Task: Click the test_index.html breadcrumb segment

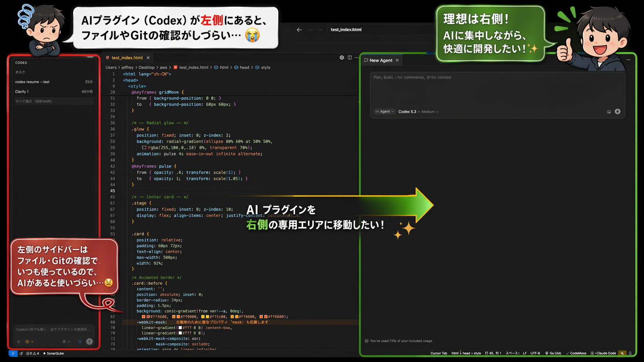Action: [191, 68]
